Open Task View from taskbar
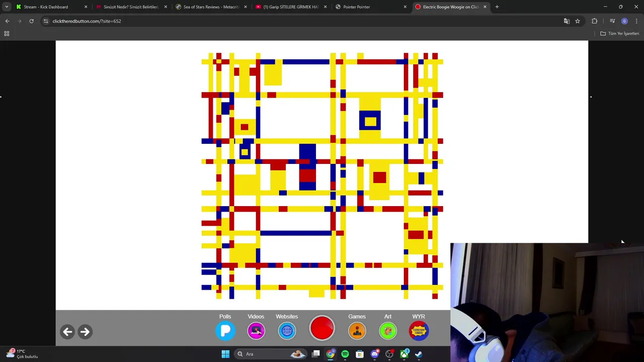644x362 pixels. pos(316,354)
